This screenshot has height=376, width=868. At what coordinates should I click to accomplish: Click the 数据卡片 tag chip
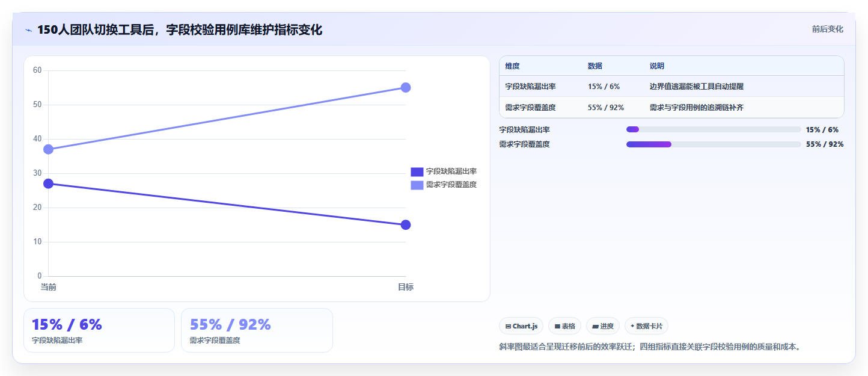(646, 326)
